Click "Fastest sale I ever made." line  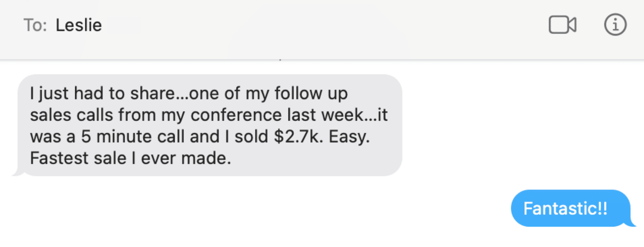coord(130,158)
